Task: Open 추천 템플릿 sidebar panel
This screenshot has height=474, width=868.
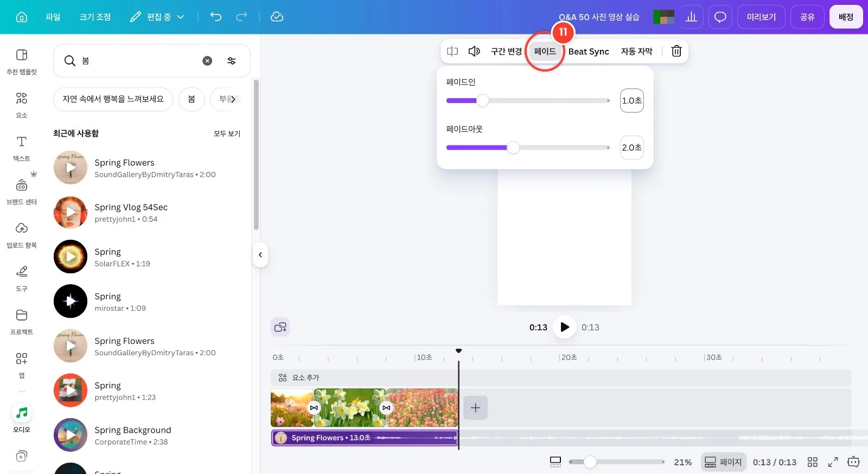Action: 22,62
